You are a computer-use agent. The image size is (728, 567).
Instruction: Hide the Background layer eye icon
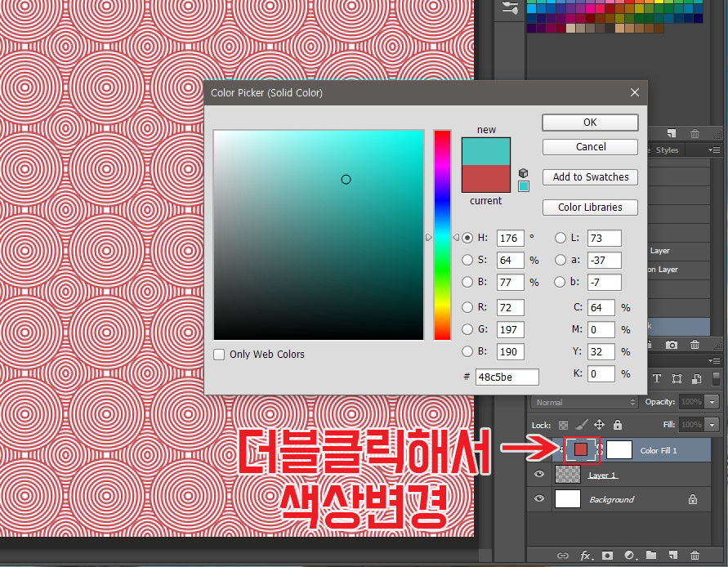coord(539,498)
